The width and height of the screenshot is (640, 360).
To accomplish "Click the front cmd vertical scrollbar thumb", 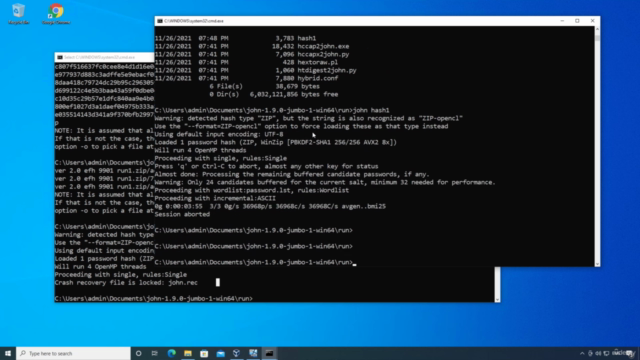I will [x=597, y=38].
